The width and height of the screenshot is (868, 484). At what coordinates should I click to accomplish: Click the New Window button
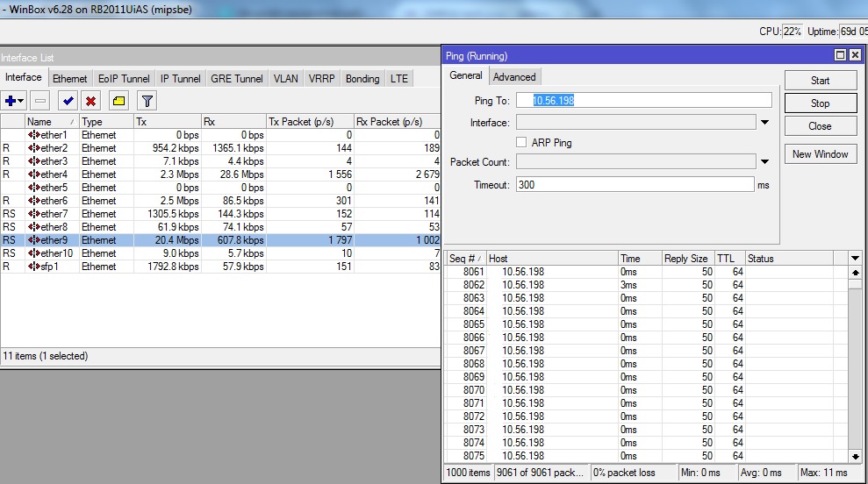pos(820,154)
